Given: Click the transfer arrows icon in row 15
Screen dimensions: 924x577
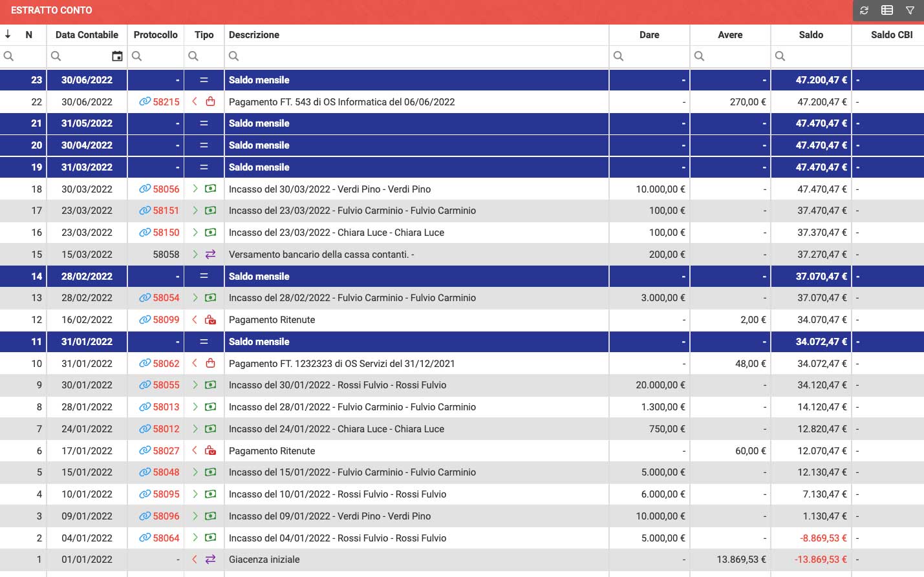Looking at the screenshot, I should tap(210, 255).
